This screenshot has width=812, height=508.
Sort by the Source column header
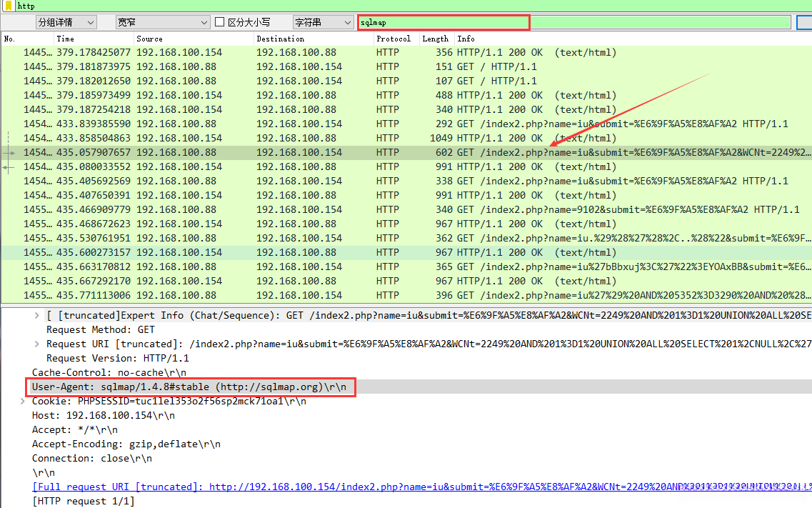coord(194,39)
